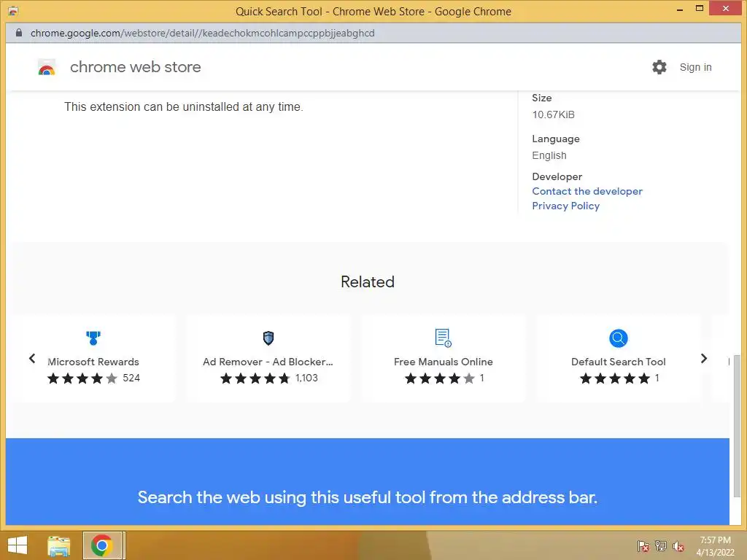
Task: Switch to Chrome in the taskbar
Action: (x=102, y=545)
